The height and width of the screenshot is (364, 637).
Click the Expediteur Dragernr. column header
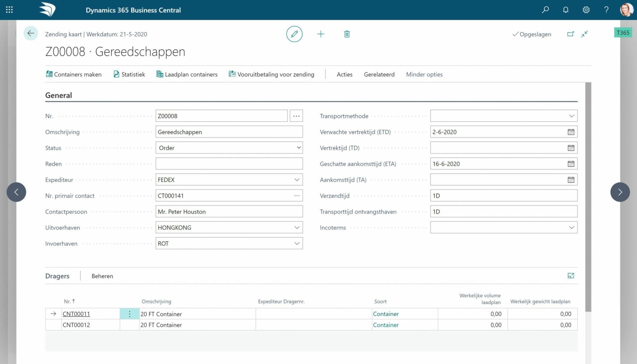click(281, 301)
